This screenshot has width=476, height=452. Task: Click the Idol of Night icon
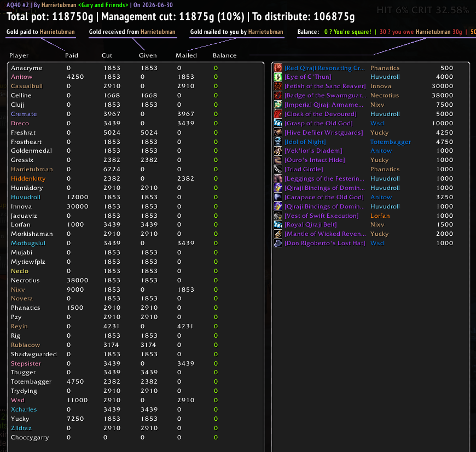tap(278, 142)
